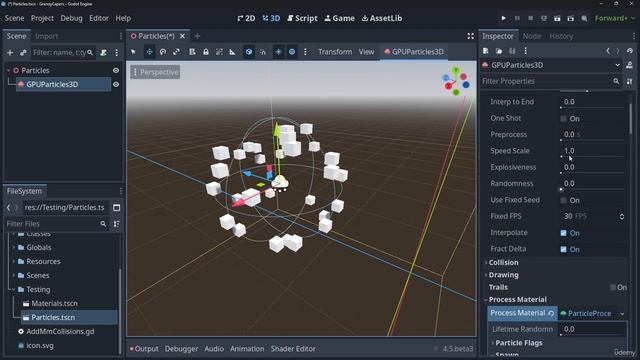Select the Select Mode arrow tool
Viewport: 640px width, 360px height.
click(133, 52)
